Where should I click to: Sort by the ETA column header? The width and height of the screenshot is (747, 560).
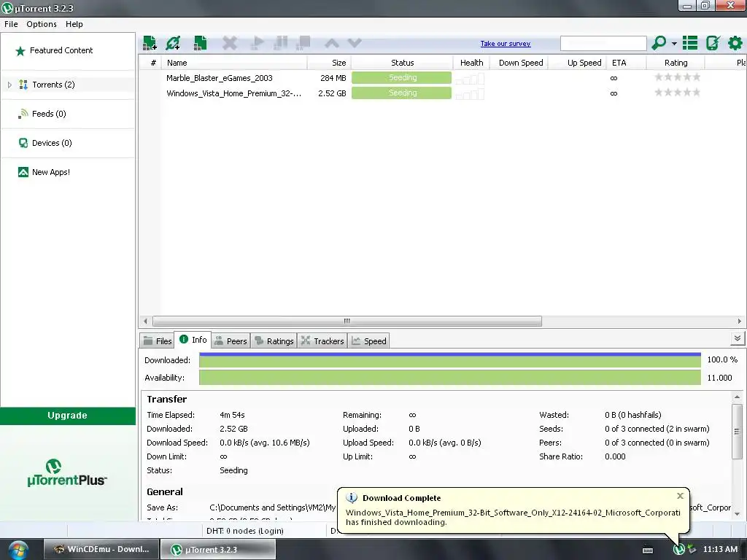tap(625, 63)
